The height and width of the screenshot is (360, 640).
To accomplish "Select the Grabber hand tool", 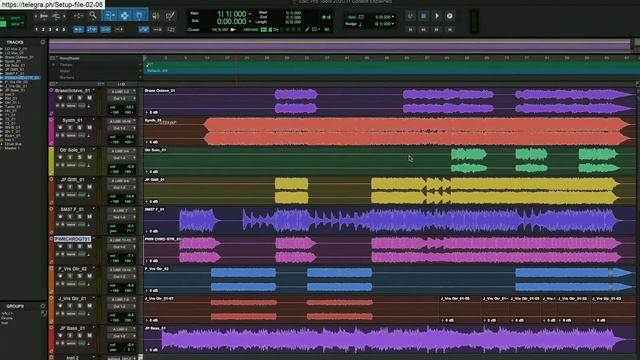I will 139,16.
